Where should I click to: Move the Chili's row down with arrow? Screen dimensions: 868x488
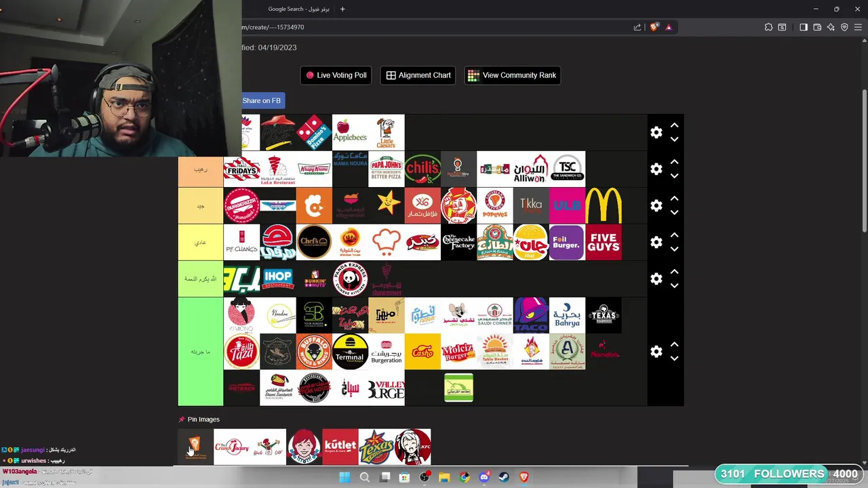point(674,176)
